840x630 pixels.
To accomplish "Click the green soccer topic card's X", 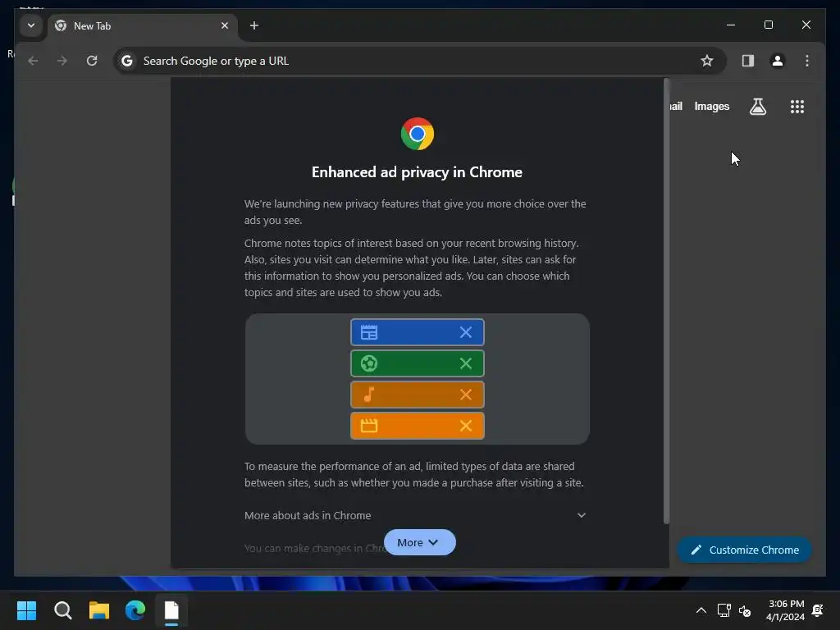I will coord(466,363).
